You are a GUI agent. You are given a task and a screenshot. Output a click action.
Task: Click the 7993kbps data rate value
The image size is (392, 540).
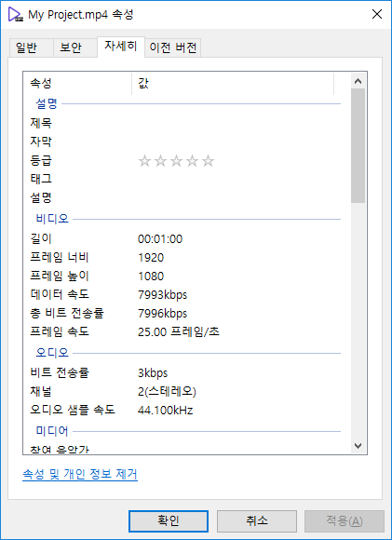(163, 295)
